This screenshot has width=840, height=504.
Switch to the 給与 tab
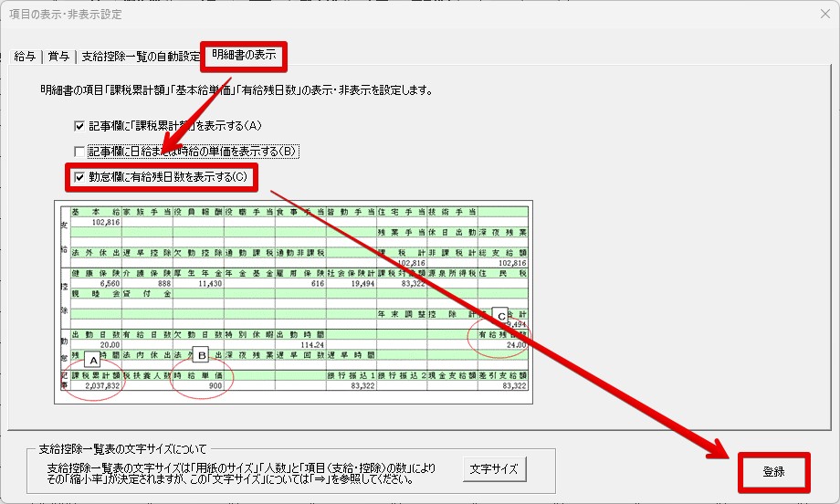point(26,57)
